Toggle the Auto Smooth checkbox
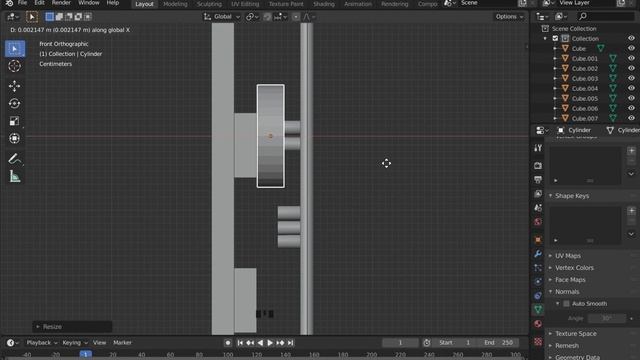The height and width of the screenshot is (360, 640). [567, 304]
